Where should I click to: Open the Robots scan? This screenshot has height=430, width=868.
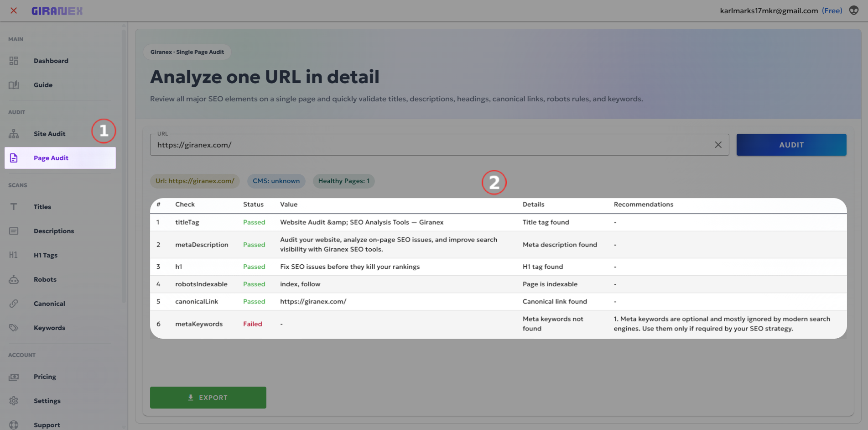pyautogui.click(x=60, y=279)
